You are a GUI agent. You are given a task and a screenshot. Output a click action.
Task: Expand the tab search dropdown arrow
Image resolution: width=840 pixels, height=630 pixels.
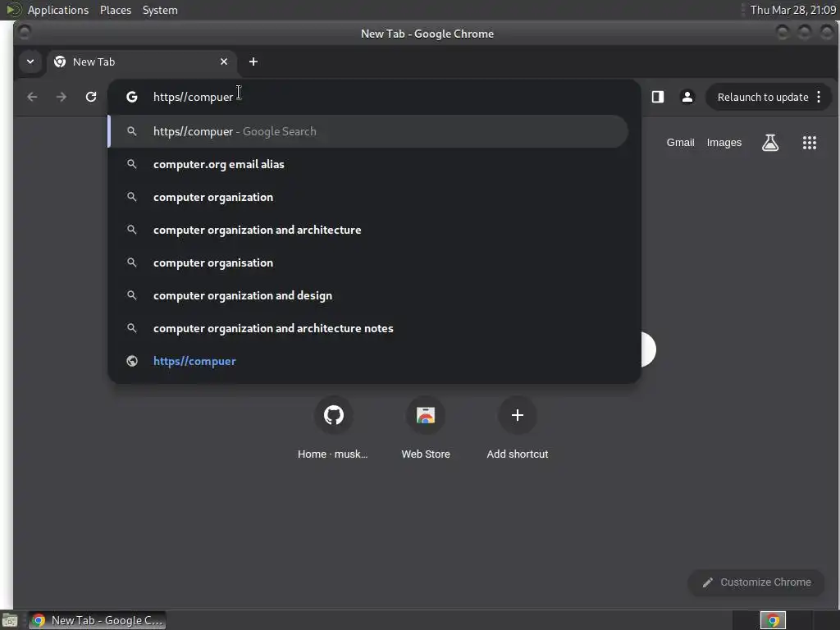(30, 62)
